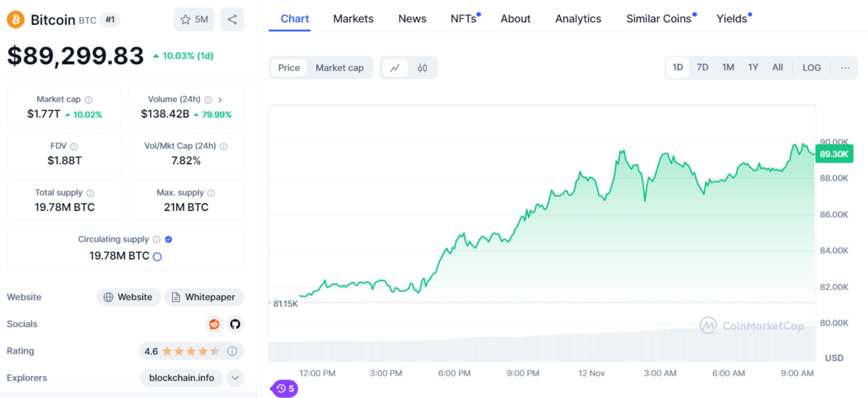Open the chart history events badge
Viewport: 868px width, 398px height.
pyautogui.click(x=285, y=389)
